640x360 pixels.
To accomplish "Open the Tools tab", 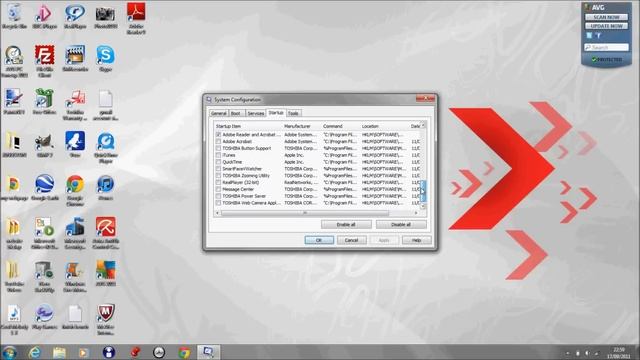I will tap(293, 113).
